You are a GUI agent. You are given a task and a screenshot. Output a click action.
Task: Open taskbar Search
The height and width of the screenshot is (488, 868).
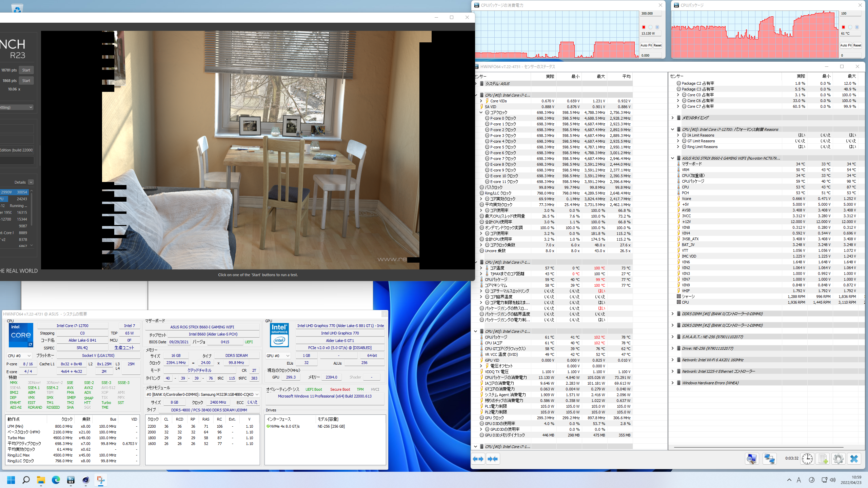[26, 480]
